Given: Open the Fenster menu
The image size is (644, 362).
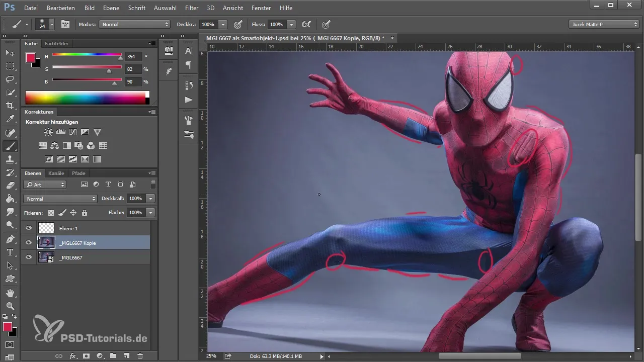Looking at the screenshot, I should [261, 8].
